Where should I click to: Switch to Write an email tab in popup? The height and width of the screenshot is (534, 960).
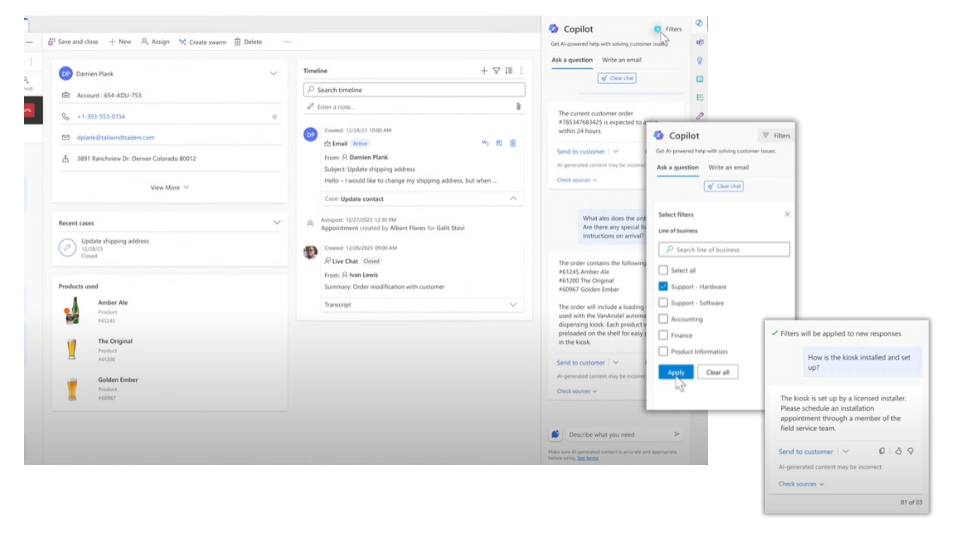pos(728,167)
